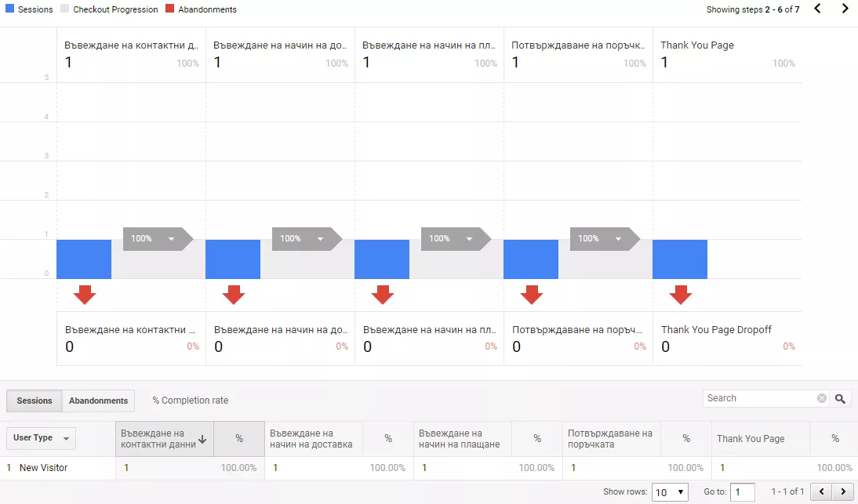Viewport: 858px width, 504px height.
Task: Click Thank You Page step header
Action: click(697, 45)
